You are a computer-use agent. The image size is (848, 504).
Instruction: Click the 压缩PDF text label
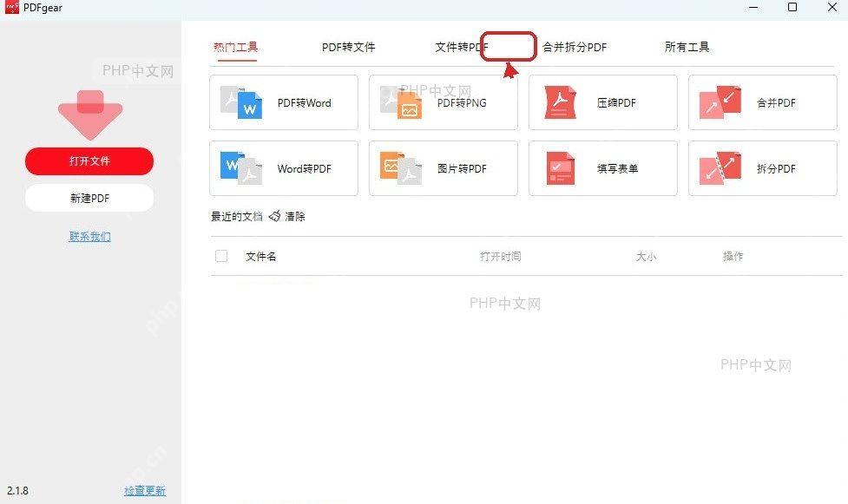point(616,102)
